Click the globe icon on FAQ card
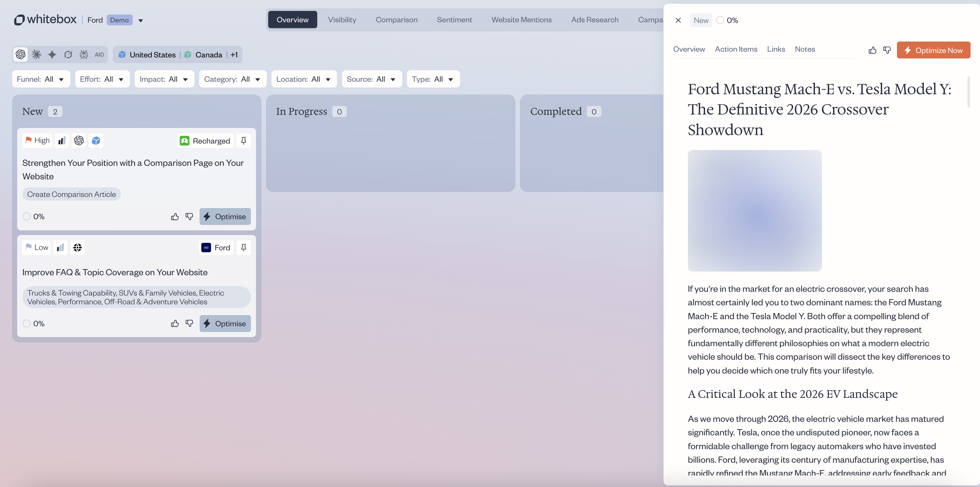The image size is (980, 487). pyautogui.click(x=77, y=247)
